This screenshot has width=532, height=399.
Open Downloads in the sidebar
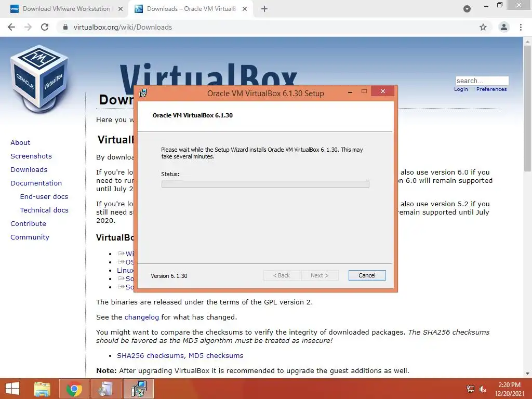click(x=29, y=170)
